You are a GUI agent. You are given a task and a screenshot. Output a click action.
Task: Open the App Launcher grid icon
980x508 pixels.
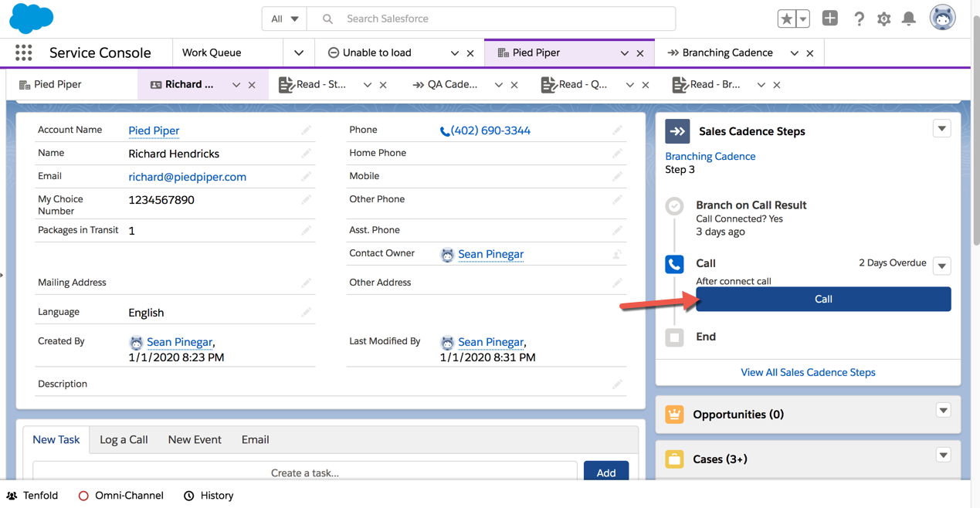(x=24, y=52)
